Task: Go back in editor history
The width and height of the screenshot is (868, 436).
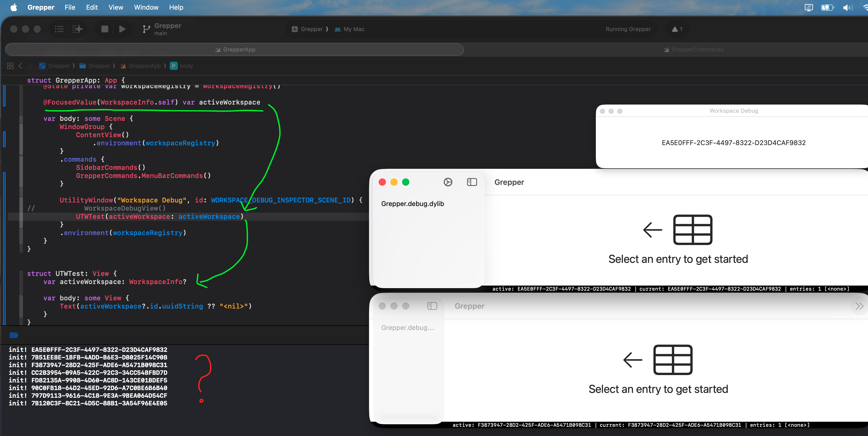Action: (21, 66)
